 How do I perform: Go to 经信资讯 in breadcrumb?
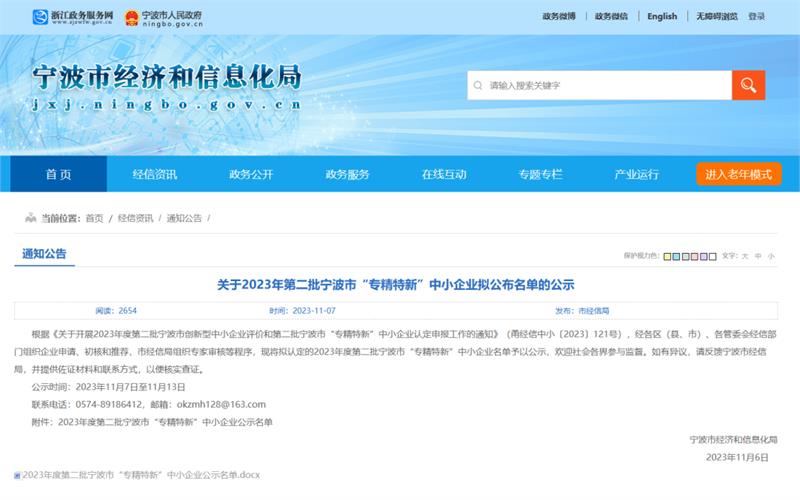(135, 218)
